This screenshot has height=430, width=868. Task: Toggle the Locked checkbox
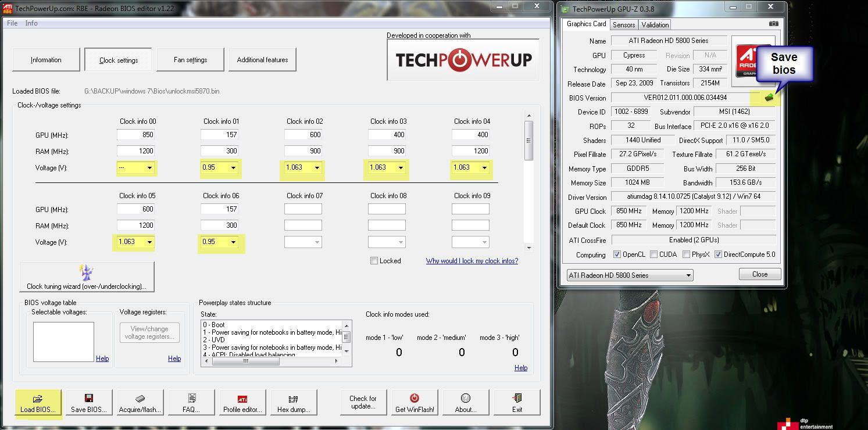click(x=374, y=261)
